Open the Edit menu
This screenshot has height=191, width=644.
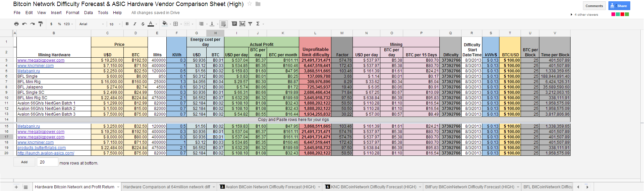[29, 13]
